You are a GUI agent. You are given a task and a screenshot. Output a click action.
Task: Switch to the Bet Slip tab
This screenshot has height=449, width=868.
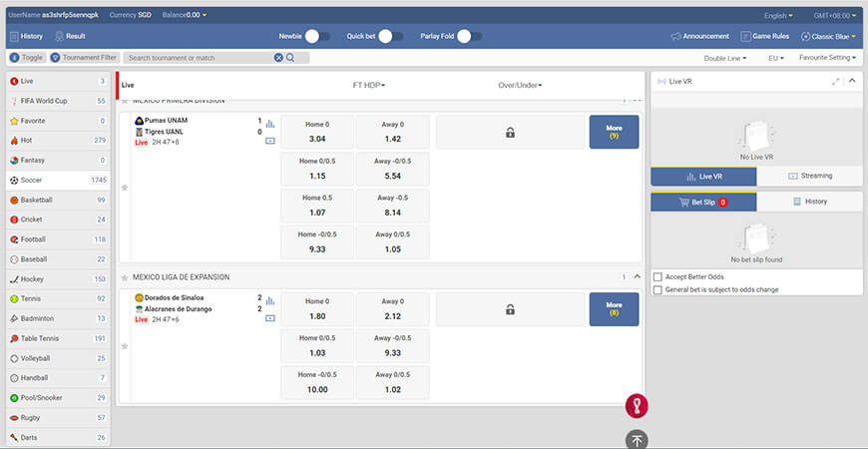703,203
